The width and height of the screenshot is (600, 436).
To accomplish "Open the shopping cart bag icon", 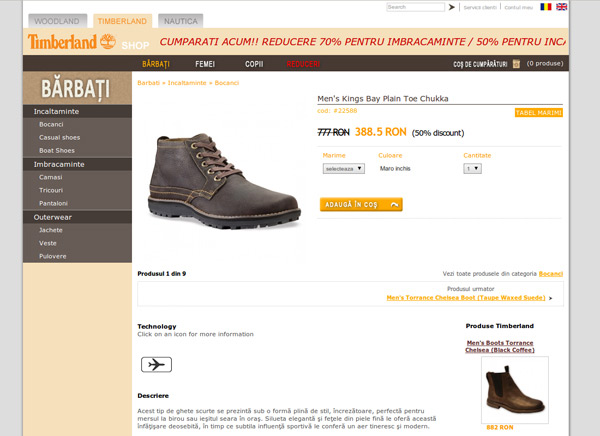I will pos(516,64).
